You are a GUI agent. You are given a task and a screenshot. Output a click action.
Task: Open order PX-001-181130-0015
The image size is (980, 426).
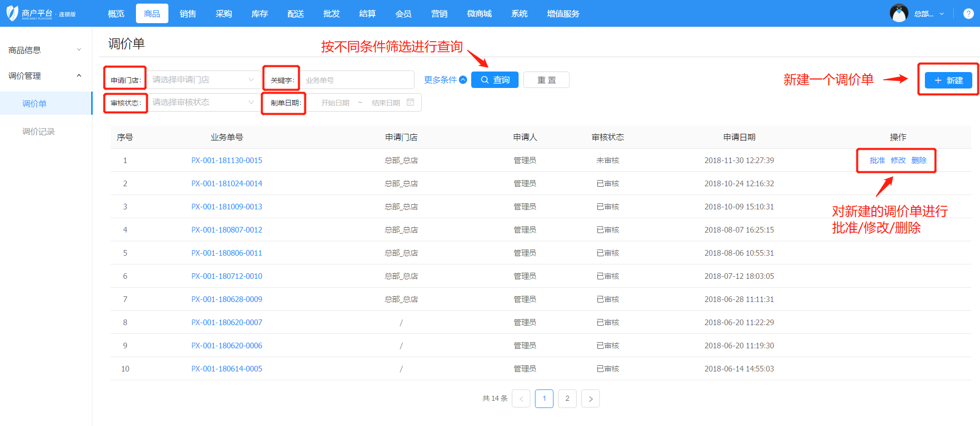(x=227, y=161)
